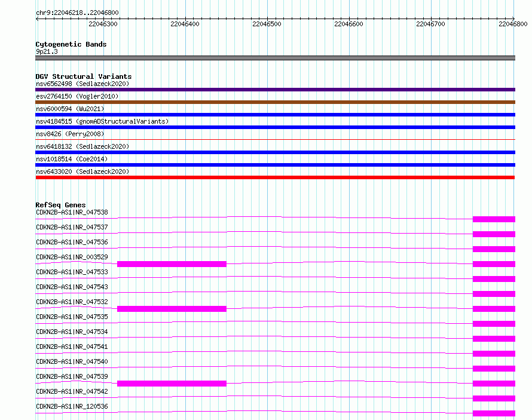
Task: Open the nsv6418132 (Sedlazeck2020) variant label
Action: [82, 146]
